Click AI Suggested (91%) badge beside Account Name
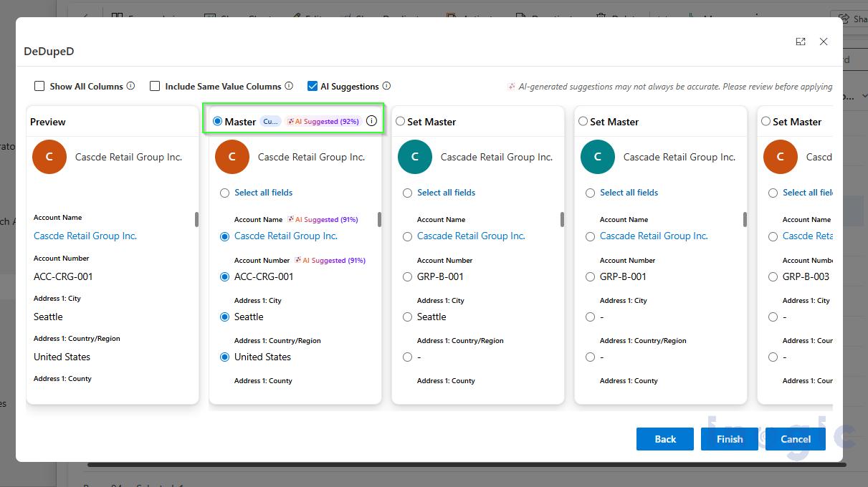868x487 pixels. pos(323,220)
